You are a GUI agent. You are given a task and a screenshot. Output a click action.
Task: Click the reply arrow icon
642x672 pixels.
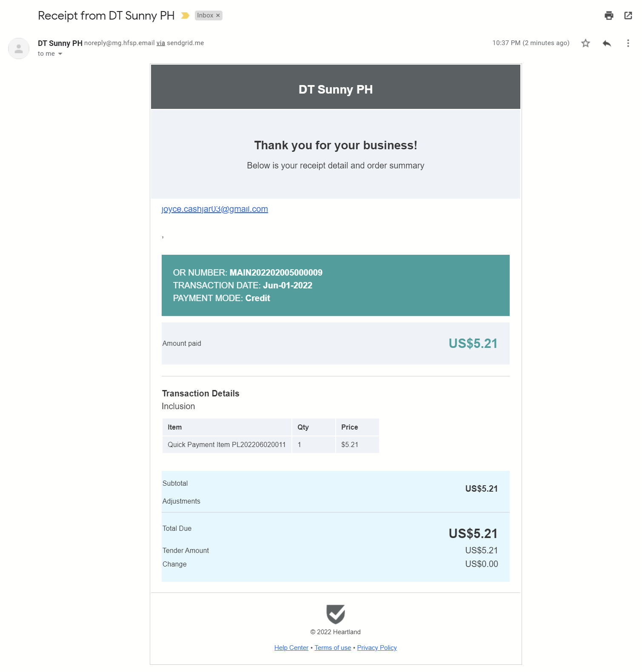(x=607, y=43)
